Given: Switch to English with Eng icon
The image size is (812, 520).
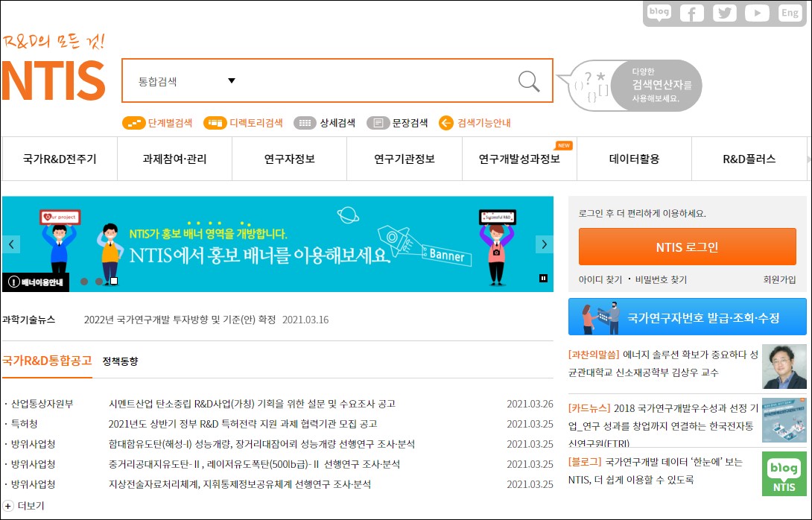Looking at the screenshot, I should [790, 13].
